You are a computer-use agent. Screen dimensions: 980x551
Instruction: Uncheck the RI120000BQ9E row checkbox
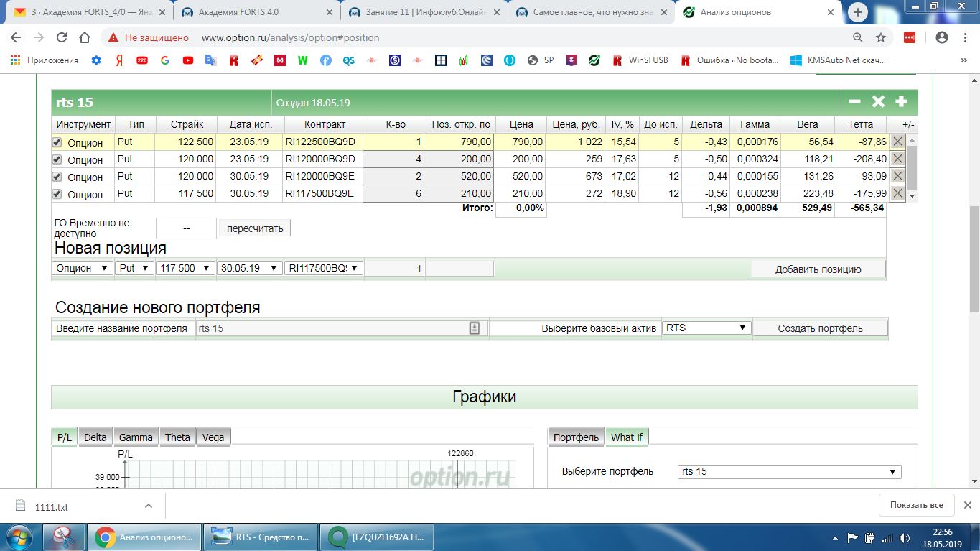(x=57, y=177)
